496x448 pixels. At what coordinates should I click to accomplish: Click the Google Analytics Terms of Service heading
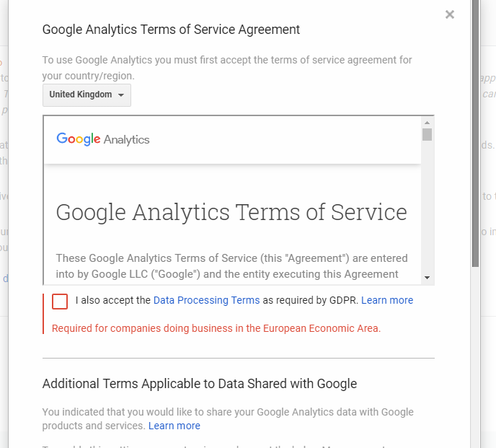coord(231,212)
